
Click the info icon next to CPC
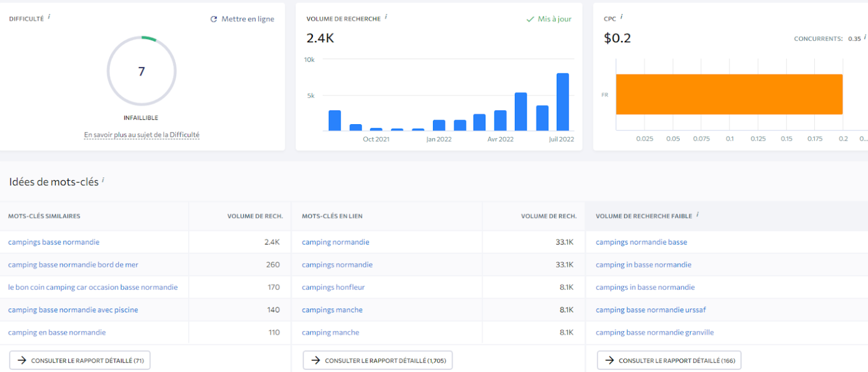(x=622, y=17)
